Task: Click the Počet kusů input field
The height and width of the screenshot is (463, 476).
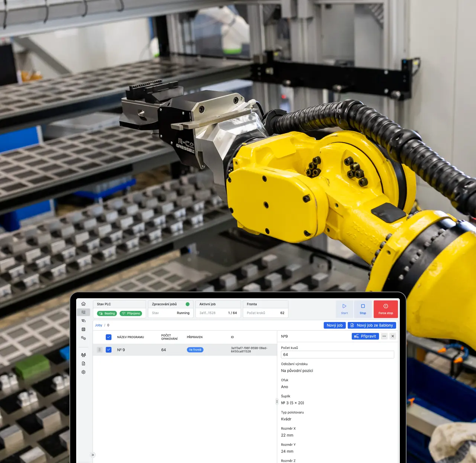Action: click(x=337, y=355)
